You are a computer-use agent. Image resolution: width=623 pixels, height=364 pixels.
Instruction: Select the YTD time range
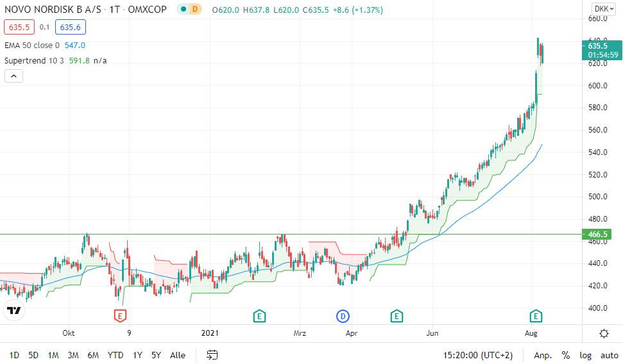[115, 355]
